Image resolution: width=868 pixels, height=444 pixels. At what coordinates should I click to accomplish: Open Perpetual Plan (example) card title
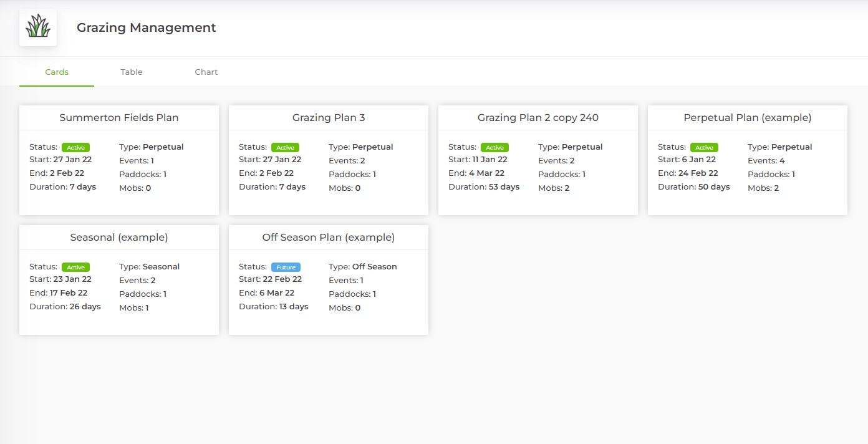tap(748, 117)
